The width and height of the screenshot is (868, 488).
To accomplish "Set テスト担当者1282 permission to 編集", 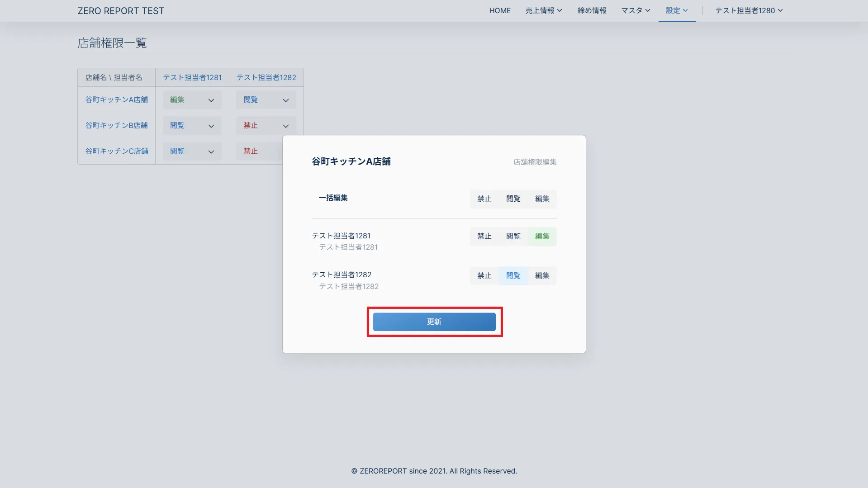I will (x=542, y=275).
